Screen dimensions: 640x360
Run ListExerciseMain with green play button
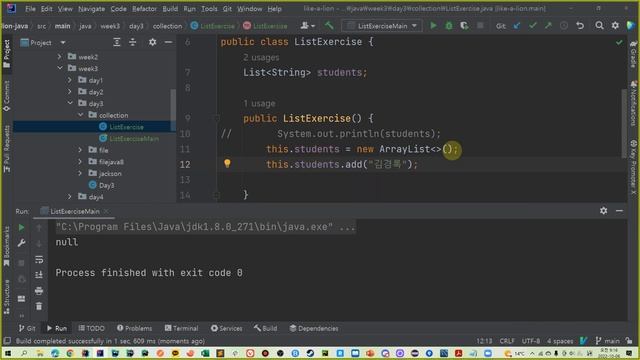433,26
